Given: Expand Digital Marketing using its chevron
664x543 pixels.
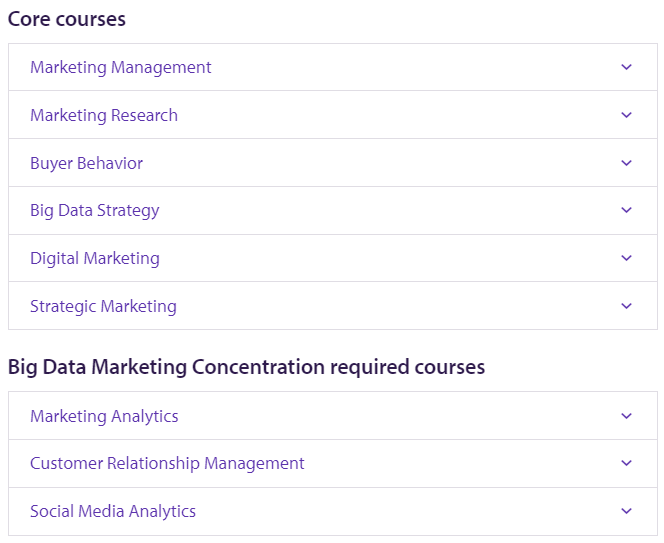Looking at the screenshot, I should (x=627, y=258).
